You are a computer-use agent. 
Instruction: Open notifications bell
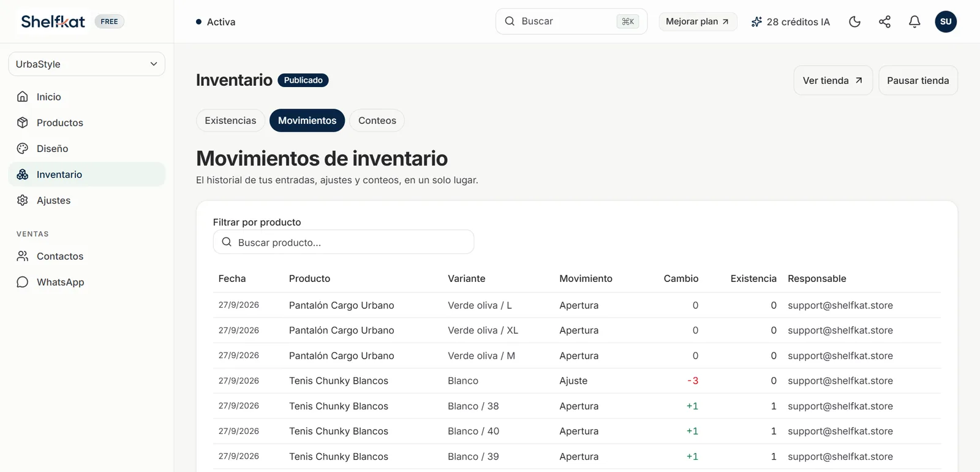[914, 21]
